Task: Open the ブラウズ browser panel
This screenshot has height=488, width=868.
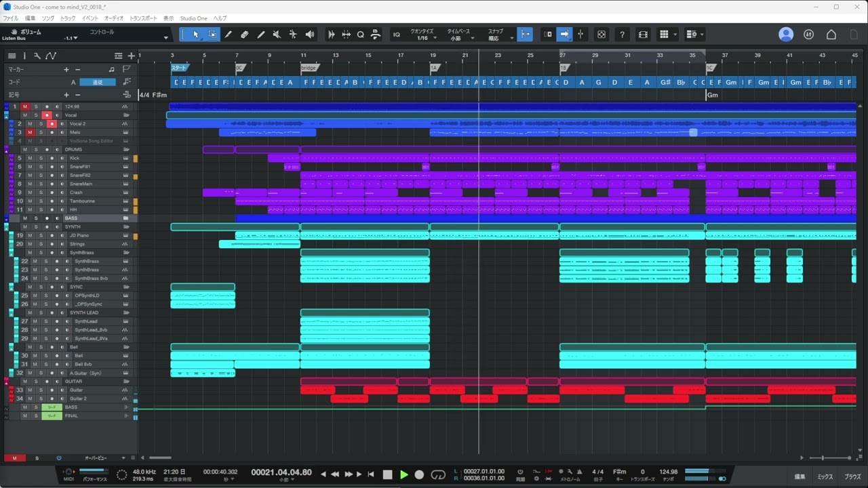Action: tap(852, 477)
